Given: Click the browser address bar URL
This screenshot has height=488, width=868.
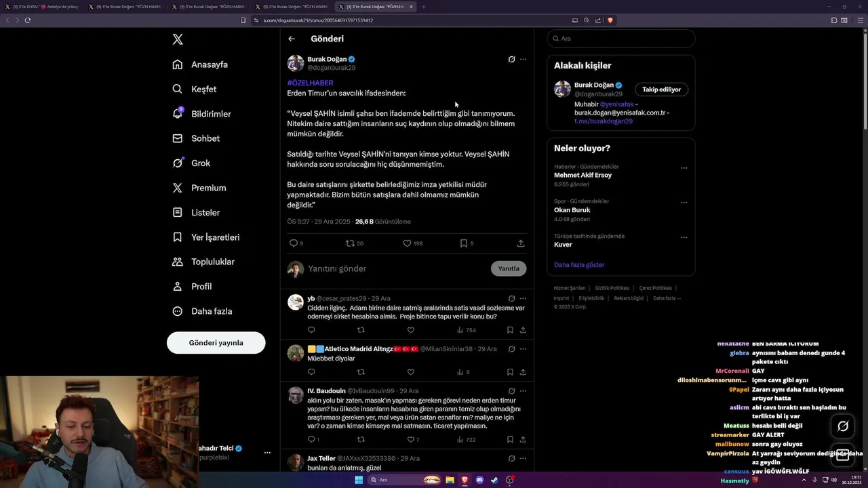Looking at the screenshot, I should (x=318, y=20).
